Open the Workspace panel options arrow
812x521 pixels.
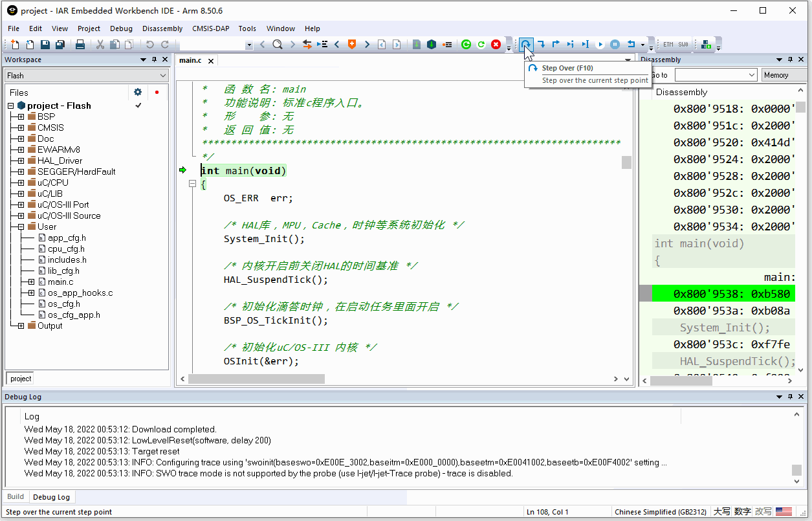pyautogui.click(x=144, y=60)
